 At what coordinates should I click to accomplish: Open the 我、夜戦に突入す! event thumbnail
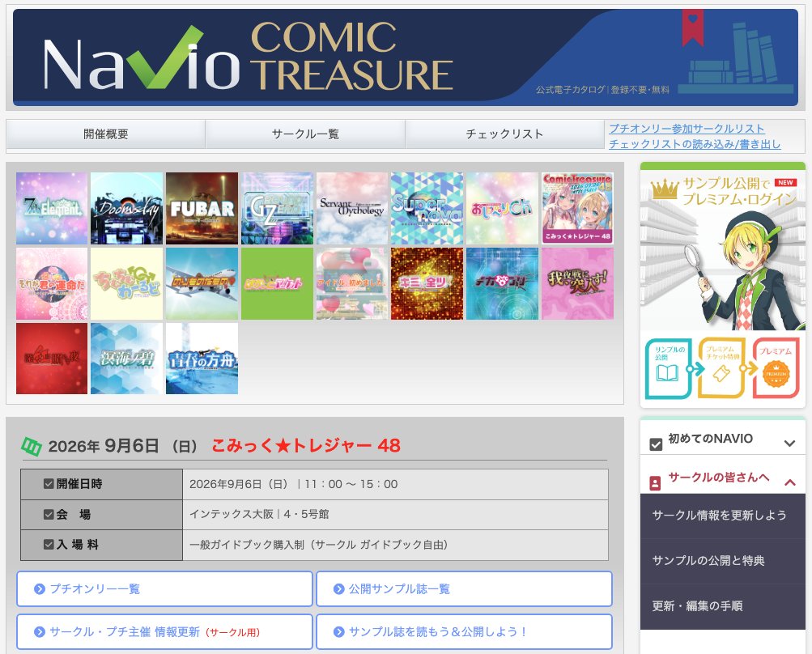pos(577,283)
